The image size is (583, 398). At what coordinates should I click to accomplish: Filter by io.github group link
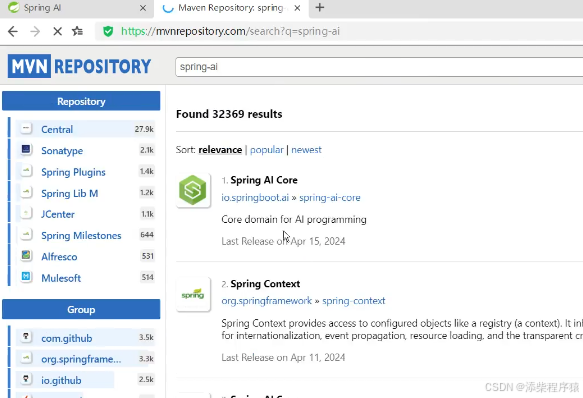[x=61, y=381]
